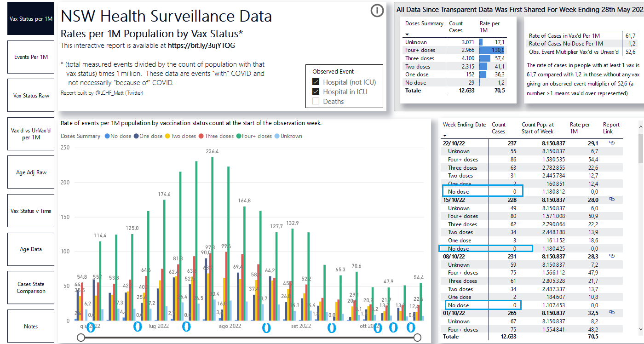Viewport: 644px width, 344px height.
Task: Open the Vax Status Raw page
Action: click(x=31, y=95)
